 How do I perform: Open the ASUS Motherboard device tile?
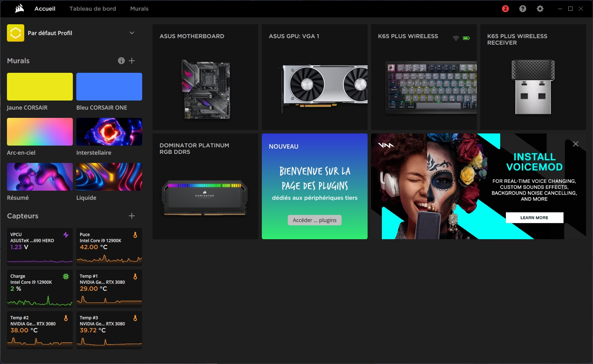(205, 77)
